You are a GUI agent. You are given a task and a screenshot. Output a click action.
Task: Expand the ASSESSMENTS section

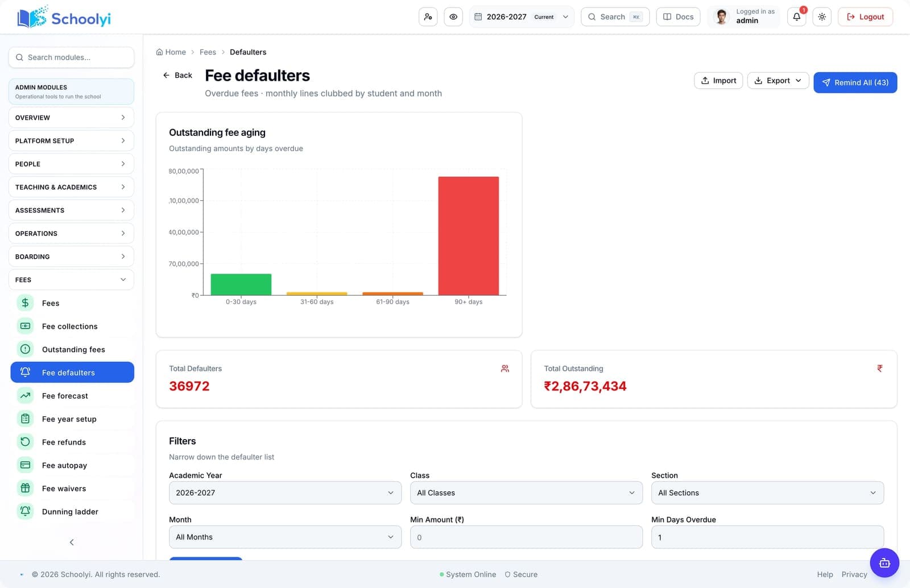[x=71, y=210]
